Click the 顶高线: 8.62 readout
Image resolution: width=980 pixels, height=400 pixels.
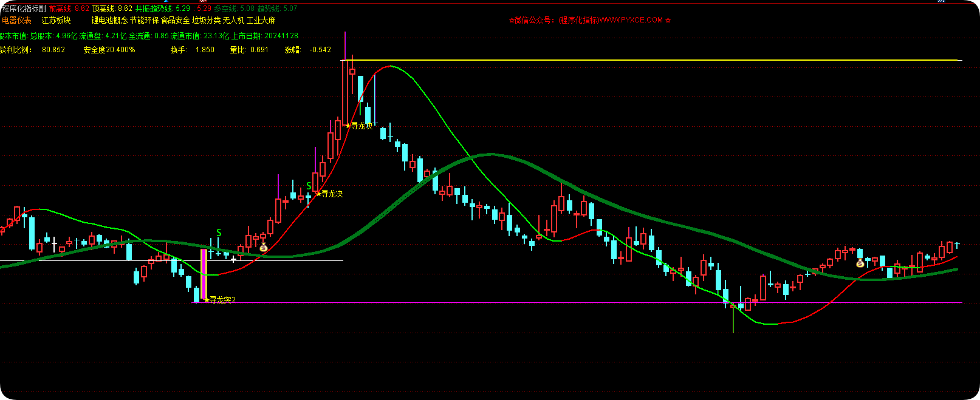pos(112,8)
